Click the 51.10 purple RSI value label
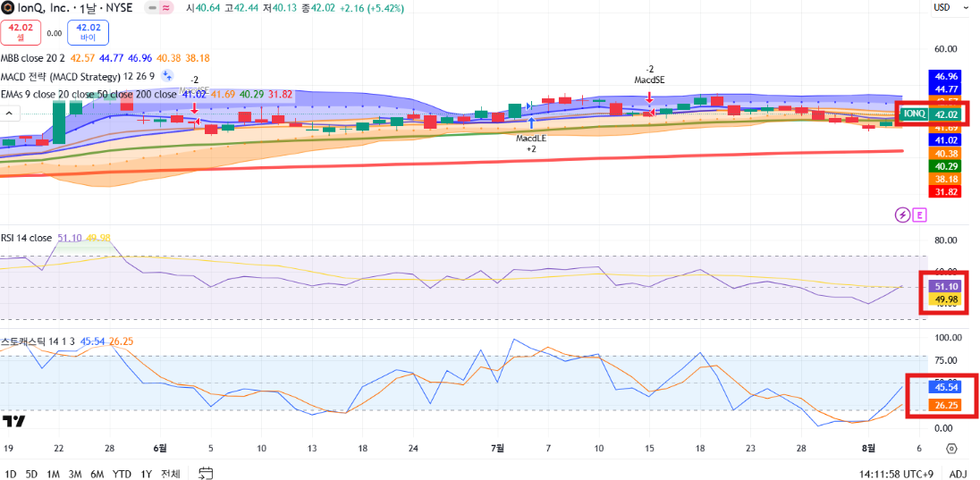980x480 pixels. [x=945, y=286]
